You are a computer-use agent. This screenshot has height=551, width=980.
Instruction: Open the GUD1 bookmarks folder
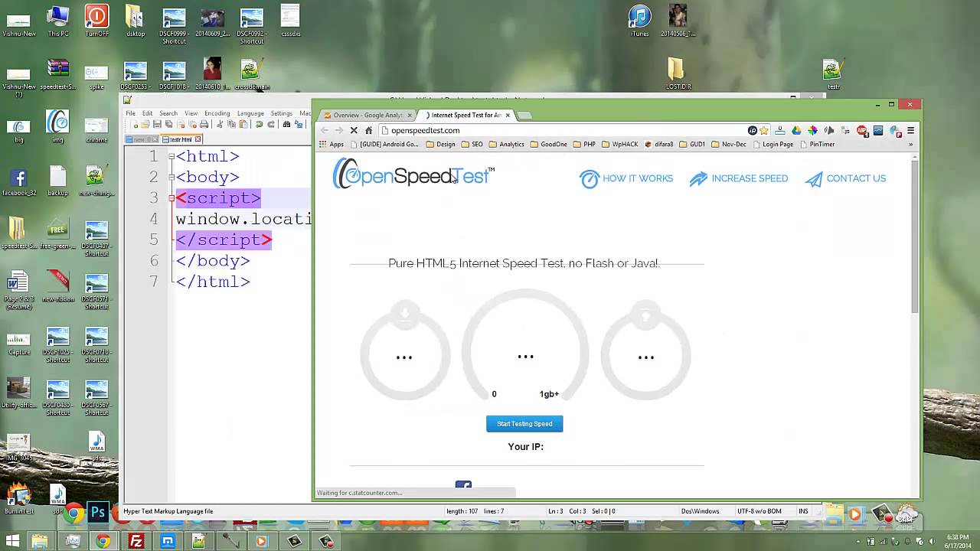692,145
